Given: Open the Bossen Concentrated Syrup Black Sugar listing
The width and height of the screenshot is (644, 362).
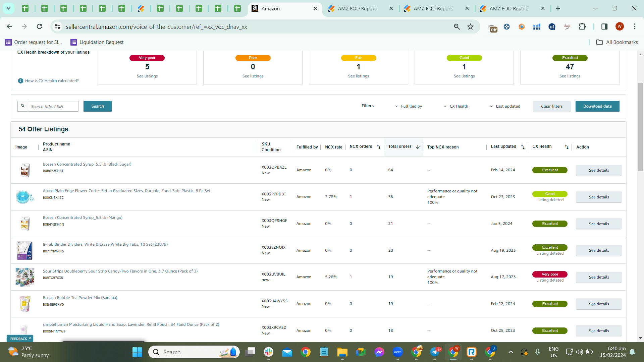Looking at the screenshot, I should tap(87, 164).
